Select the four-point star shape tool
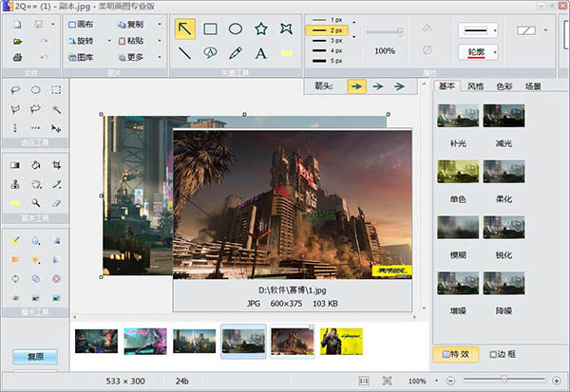Viewport: 570px width, 392px height. [287, 29]
